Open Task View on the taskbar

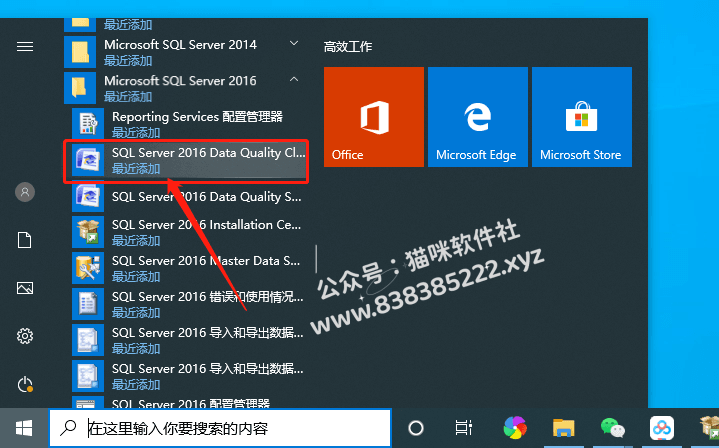tap(464, 428)
